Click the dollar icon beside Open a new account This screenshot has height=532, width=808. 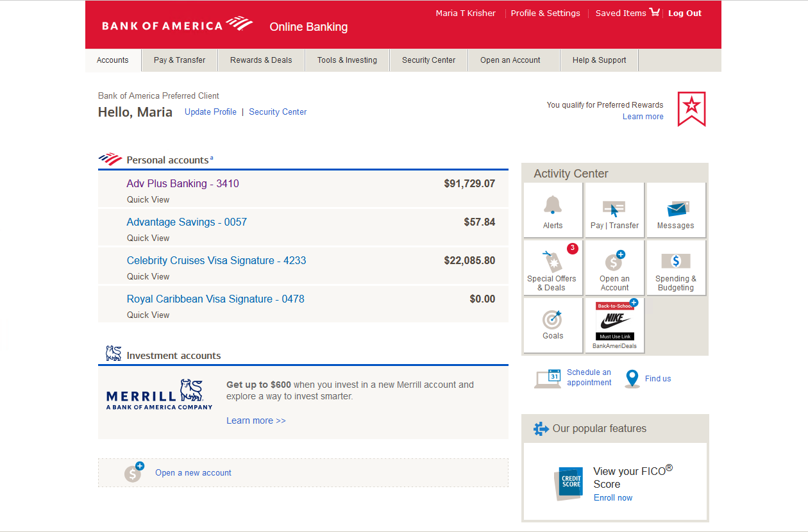(x=134, y=472)
